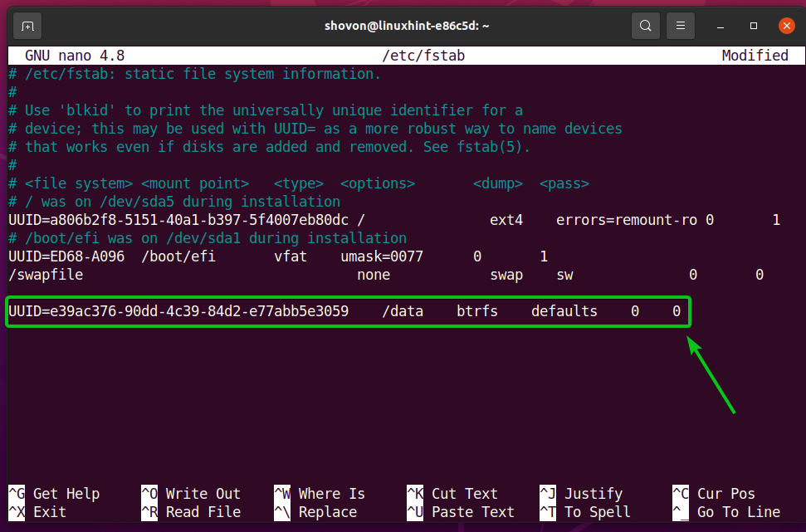
Task: Minimize the terminal window
Action: 720,26
